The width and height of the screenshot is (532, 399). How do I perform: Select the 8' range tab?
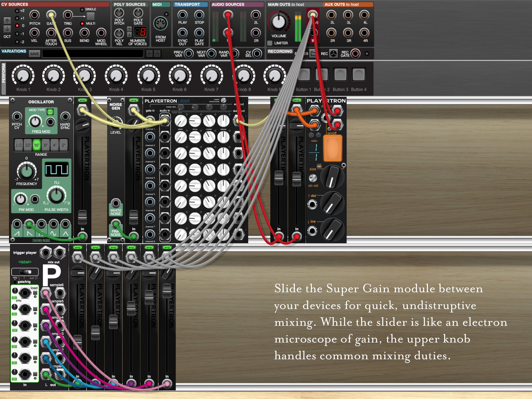[x=45, y=145]
